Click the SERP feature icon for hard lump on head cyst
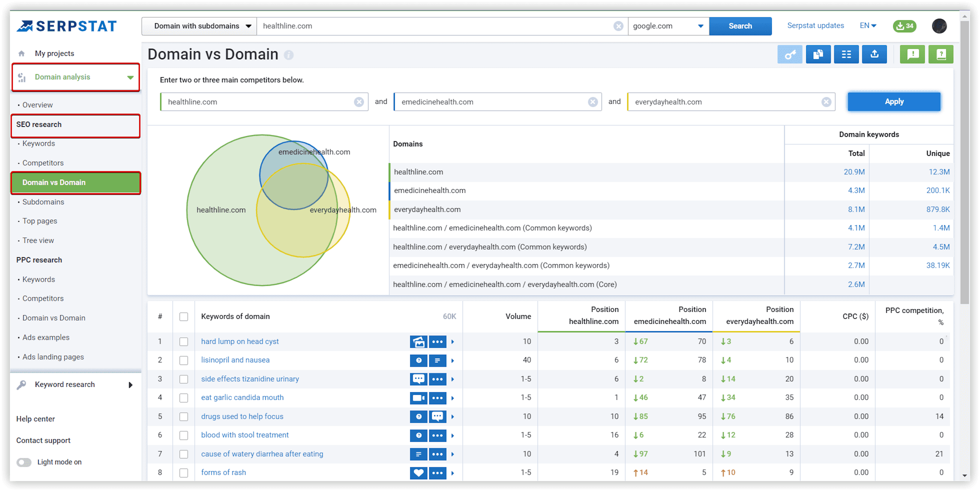Screen dimensions: 980x491 (x=419, y=341)
